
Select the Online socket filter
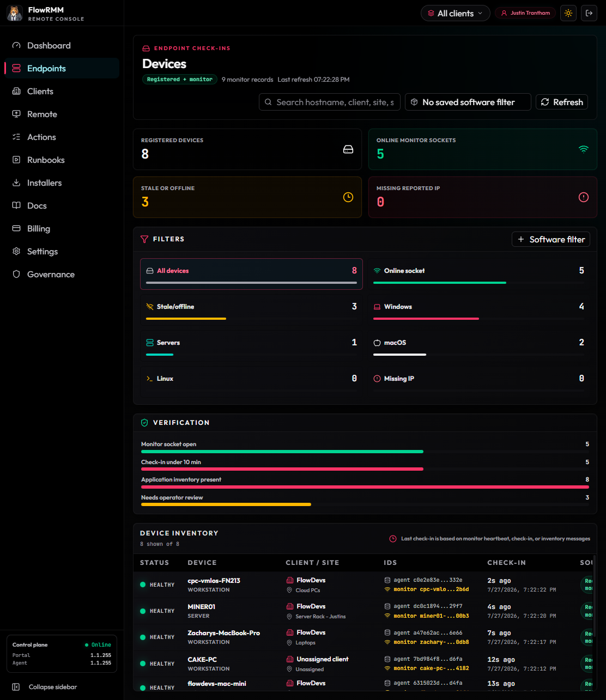pyautogui.click(x=478, y=273)
